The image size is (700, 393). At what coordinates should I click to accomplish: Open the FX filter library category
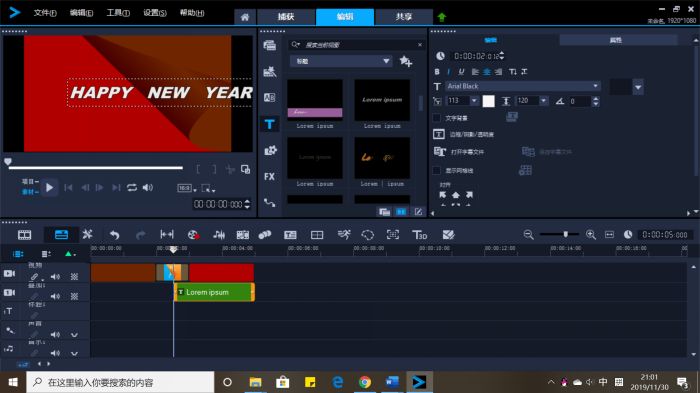pos(269,176)
